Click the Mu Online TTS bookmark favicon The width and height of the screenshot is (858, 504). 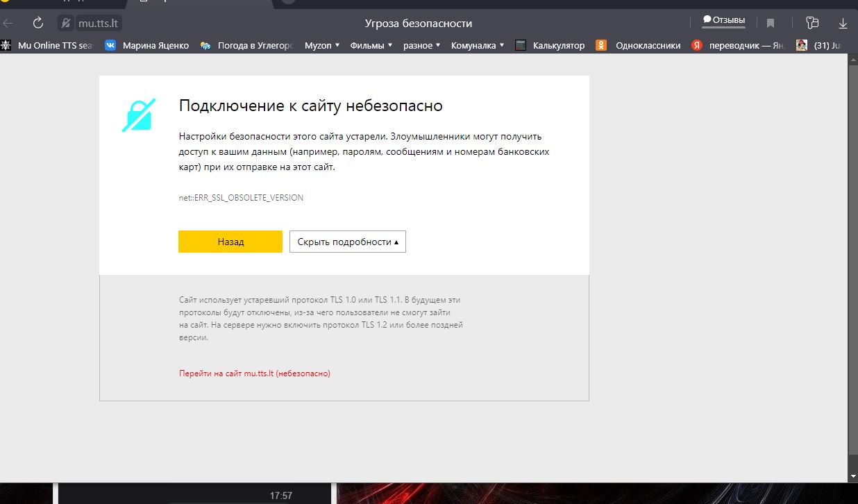point(6,45)
